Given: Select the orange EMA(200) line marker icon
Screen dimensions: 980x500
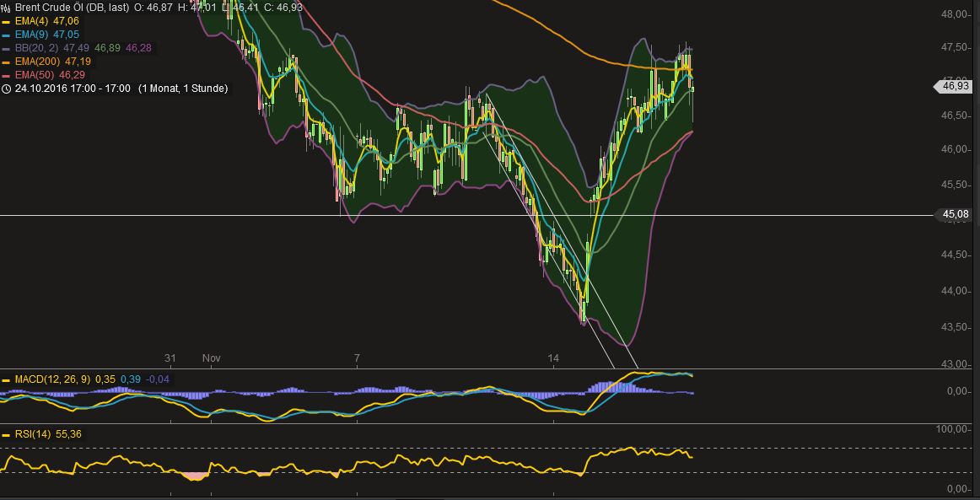Looking at the screenshot, I should click(x=4, y=62).
